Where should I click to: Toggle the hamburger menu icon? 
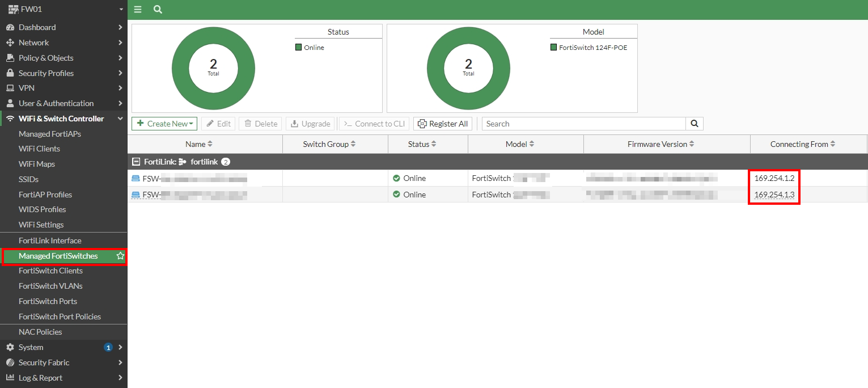coord(138,10)
